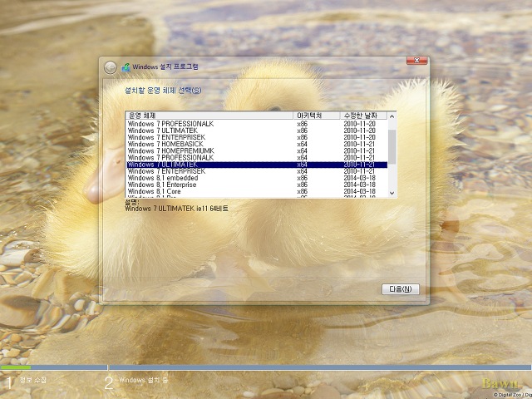Sort list by 아키텍처 column header

(x=316, y=116)
